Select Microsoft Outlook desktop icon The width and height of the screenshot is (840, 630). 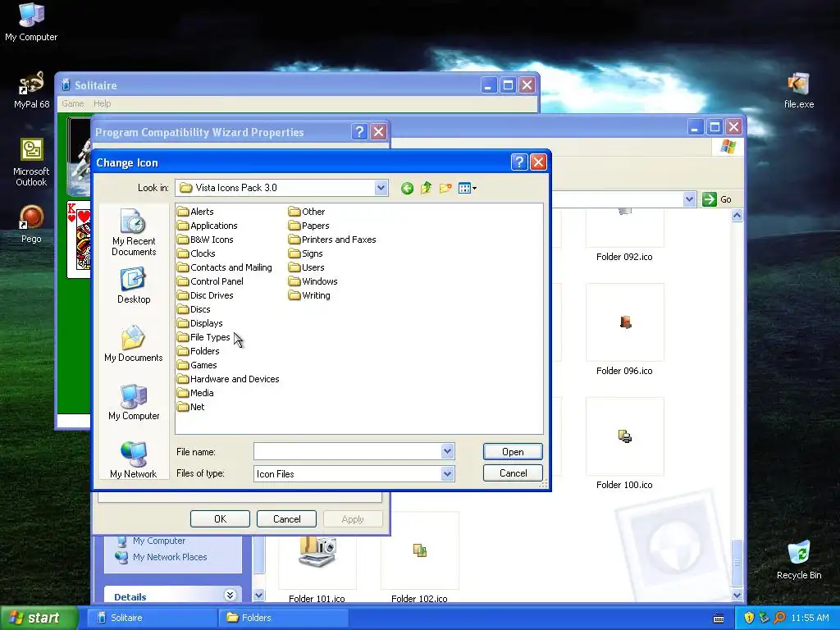pyautogui.click(x=31, y=162)
